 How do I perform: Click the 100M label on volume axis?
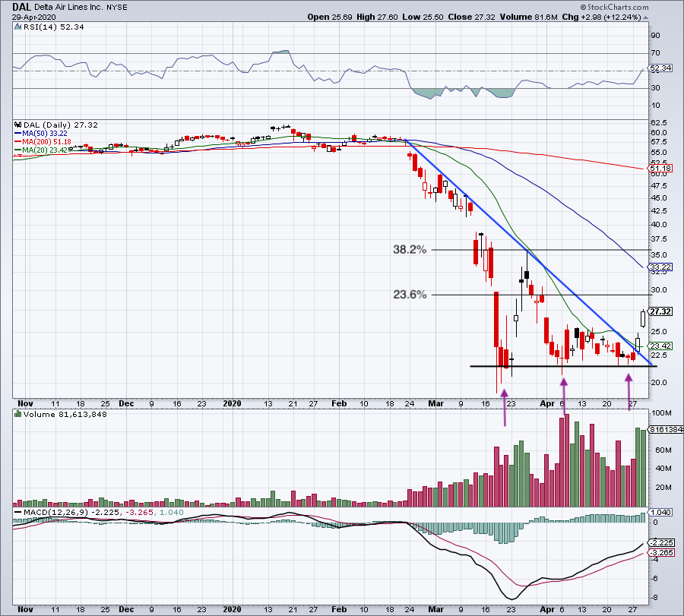click(661, 413)
